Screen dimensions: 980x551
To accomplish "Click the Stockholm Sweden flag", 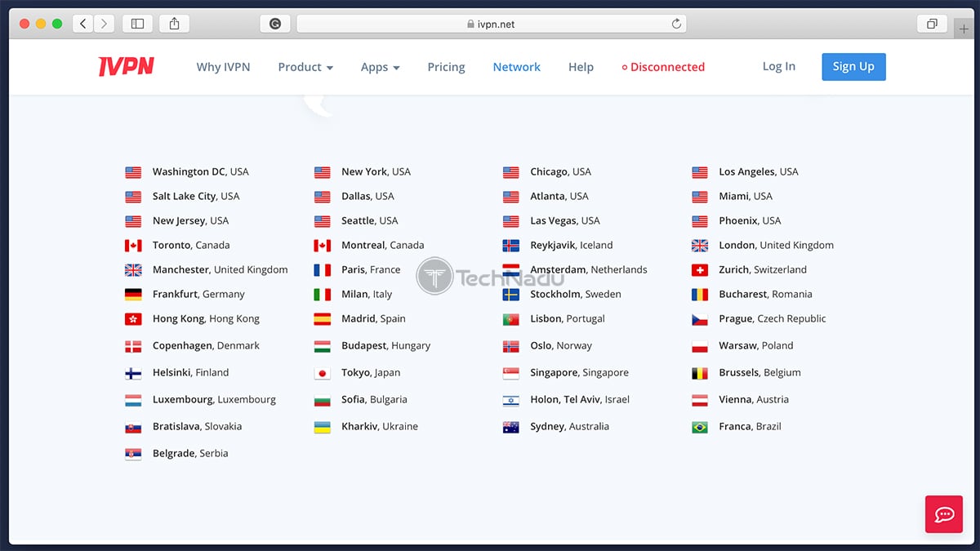I will [x=511, y=295].
